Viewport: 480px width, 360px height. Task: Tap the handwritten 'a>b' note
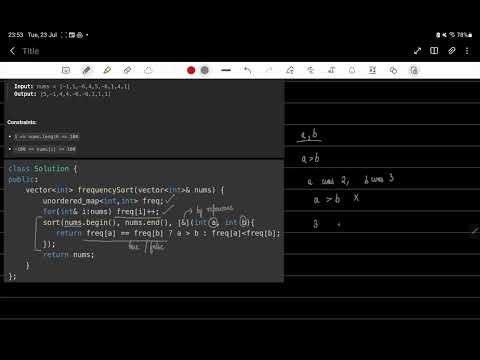pyautogui.click(x=310, y=158)
